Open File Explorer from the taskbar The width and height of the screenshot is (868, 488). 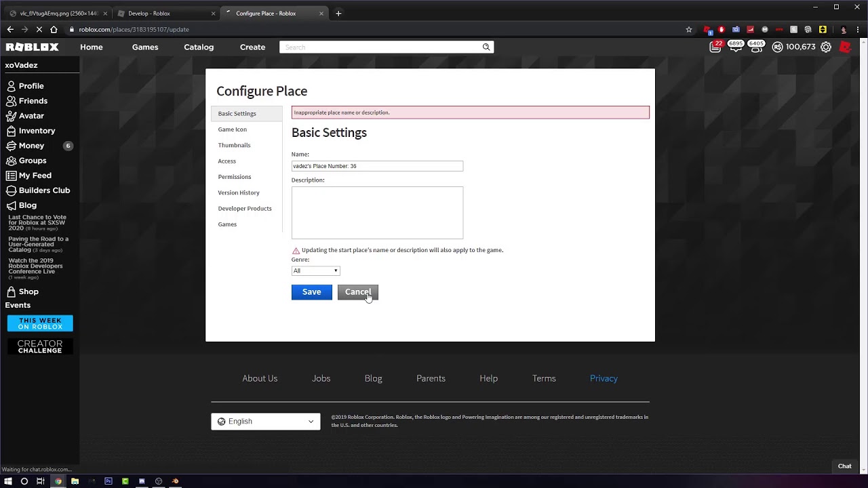coord(75,481)
